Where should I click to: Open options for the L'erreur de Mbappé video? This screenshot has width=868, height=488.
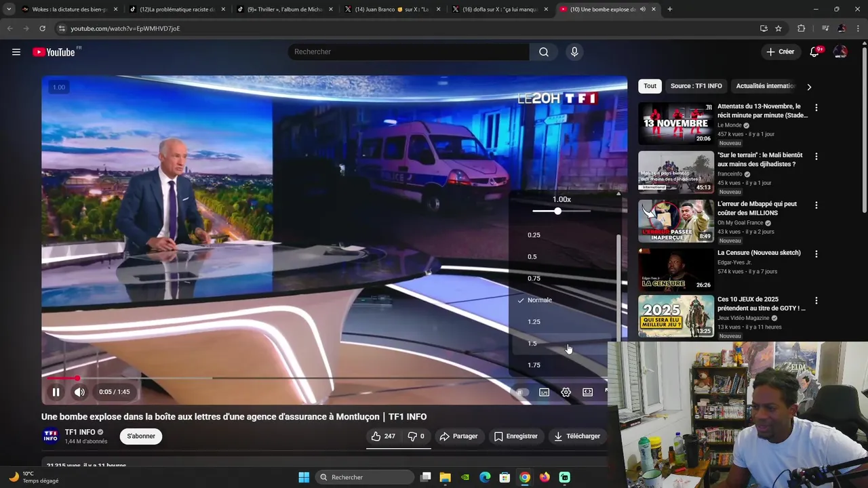[816, 205]
